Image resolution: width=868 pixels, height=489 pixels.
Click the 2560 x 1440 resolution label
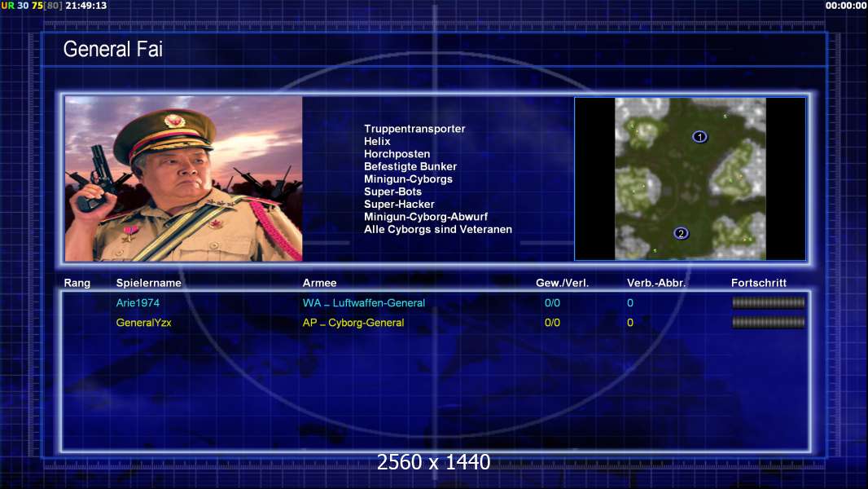tap(433, 462)
